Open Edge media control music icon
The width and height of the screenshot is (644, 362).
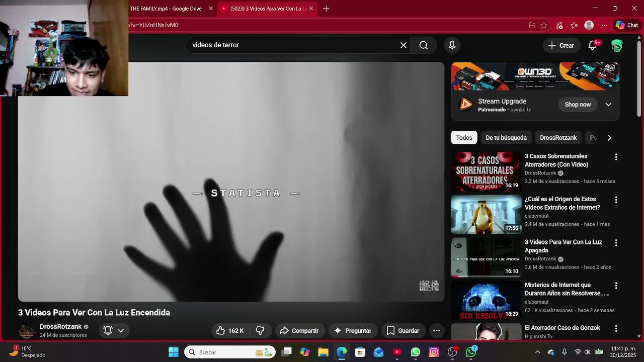(559, 25)
